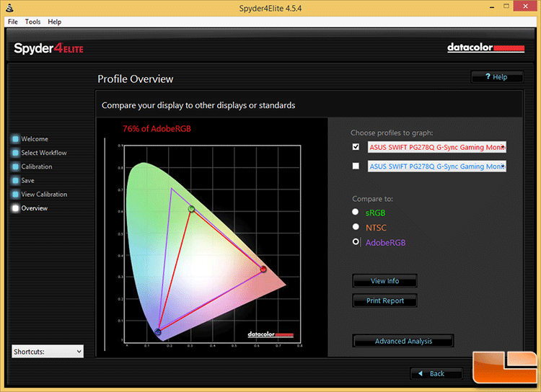Click the View Info button
The width and height of the screenshot is (541, 392).
coord(384,281)
